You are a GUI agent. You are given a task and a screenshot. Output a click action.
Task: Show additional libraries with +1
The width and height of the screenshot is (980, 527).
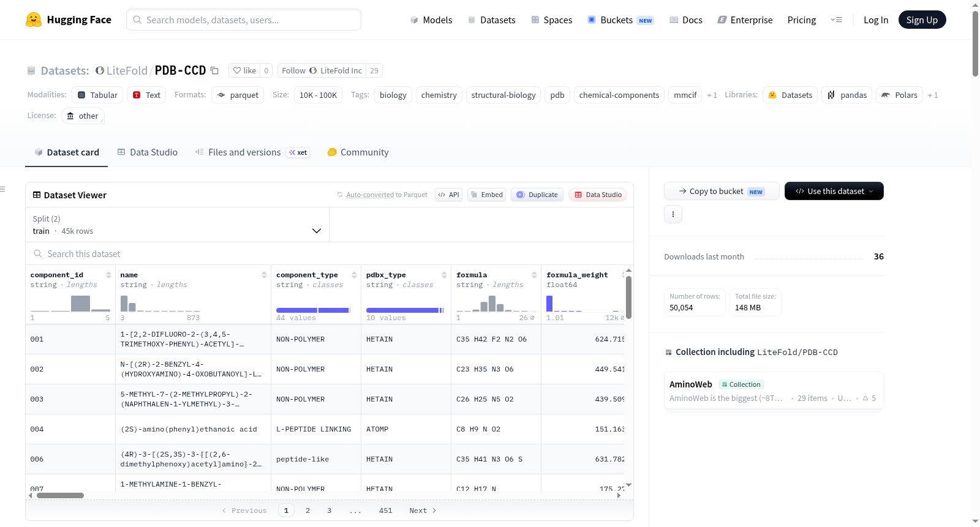pos(933,95)
